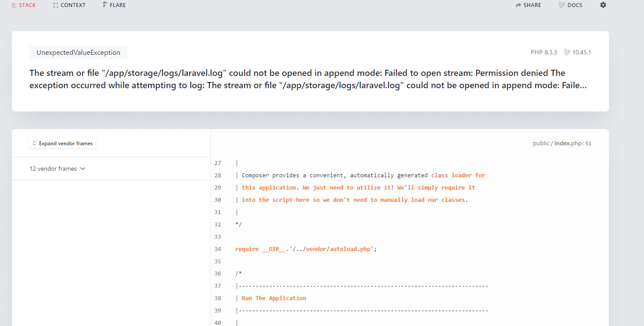Click the truncated exception message text
644x326 pixels.
pos(308,79)
